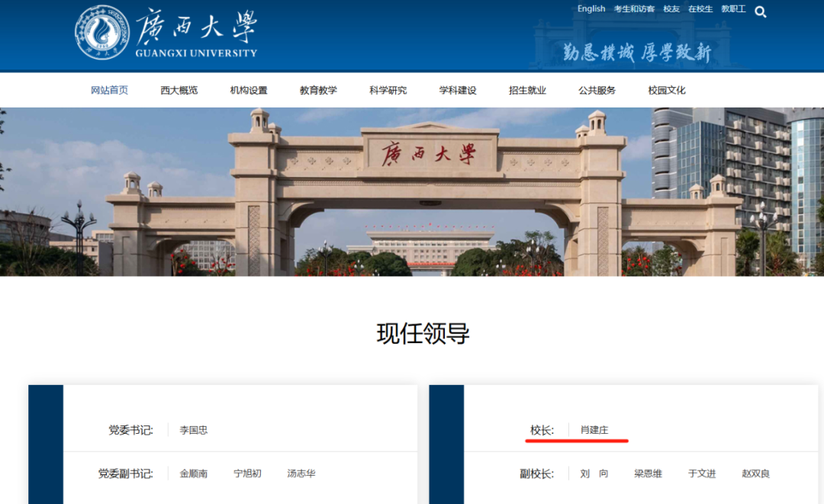Open the 教职工 staff link
The image size is (824, 504).
733,9
